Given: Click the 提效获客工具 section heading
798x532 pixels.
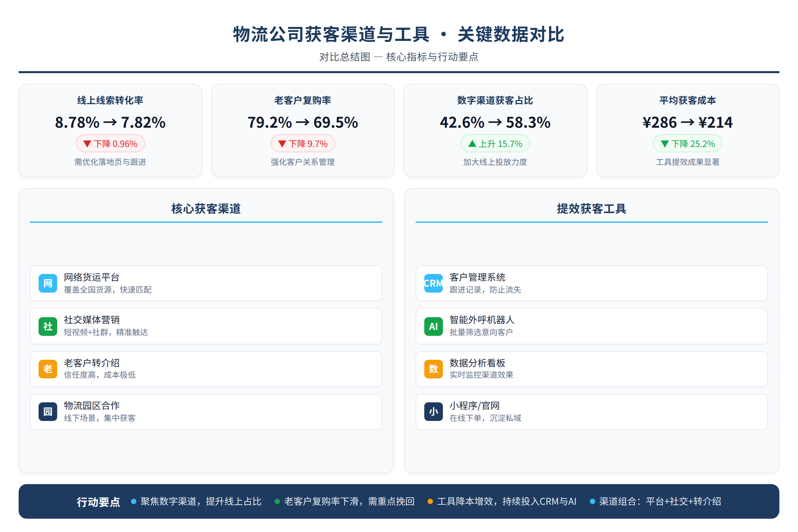Looking at the screenshot, I should pos(592,209).
